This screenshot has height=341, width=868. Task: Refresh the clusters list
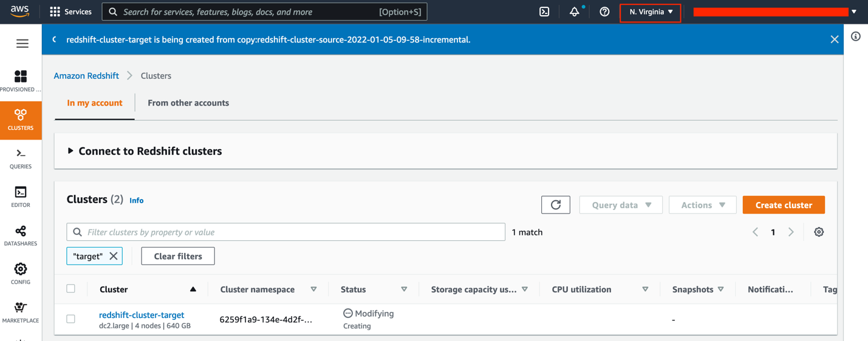tap(555, 205)
